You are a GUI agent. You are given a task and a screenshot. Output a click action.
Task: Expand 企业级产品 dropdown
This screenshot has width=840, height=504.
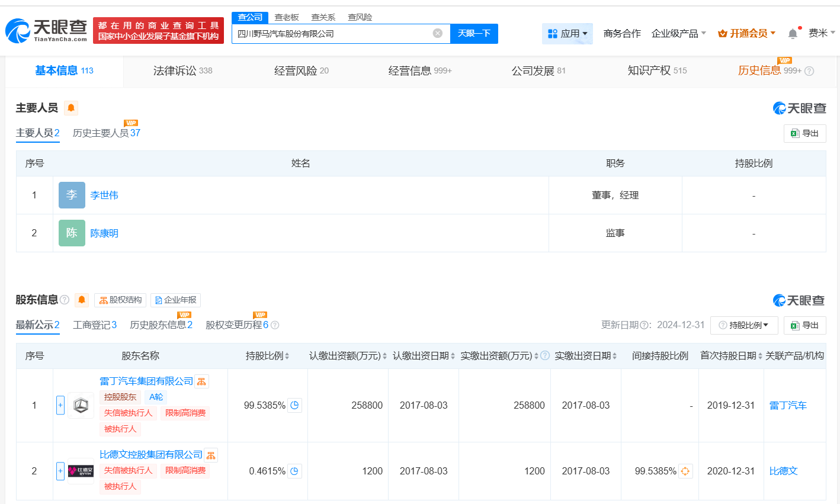click(x=679, y=33)
